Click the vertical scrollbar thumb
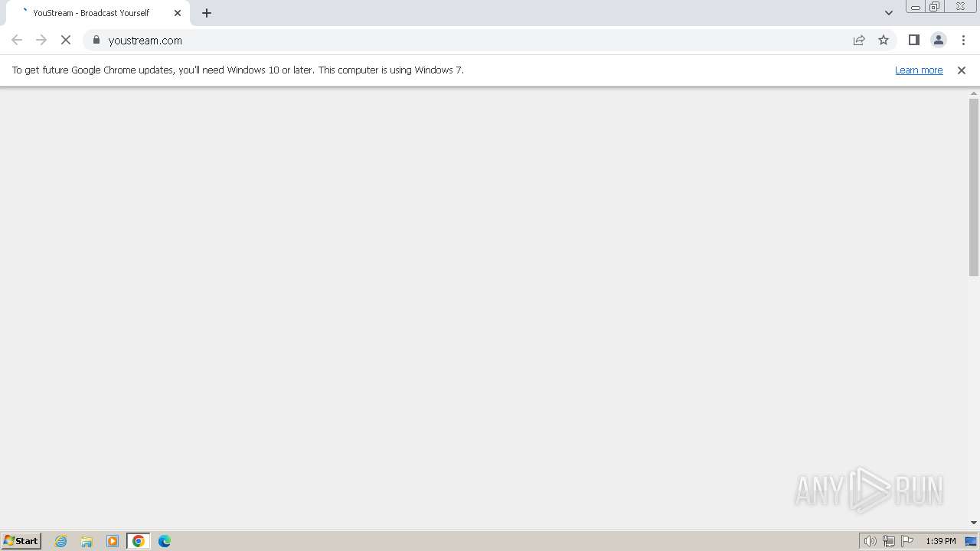980x551 pixels. coord(974,187)
